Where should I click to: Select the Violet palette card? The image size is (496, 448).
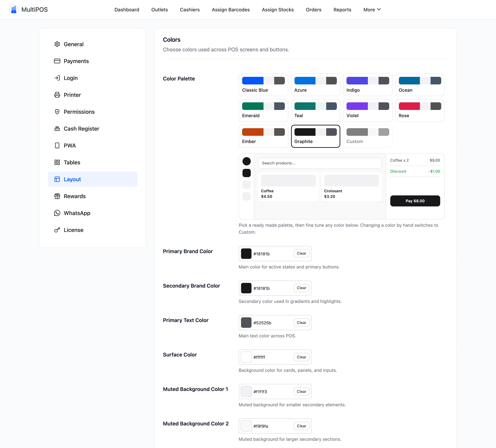[368, 110]
